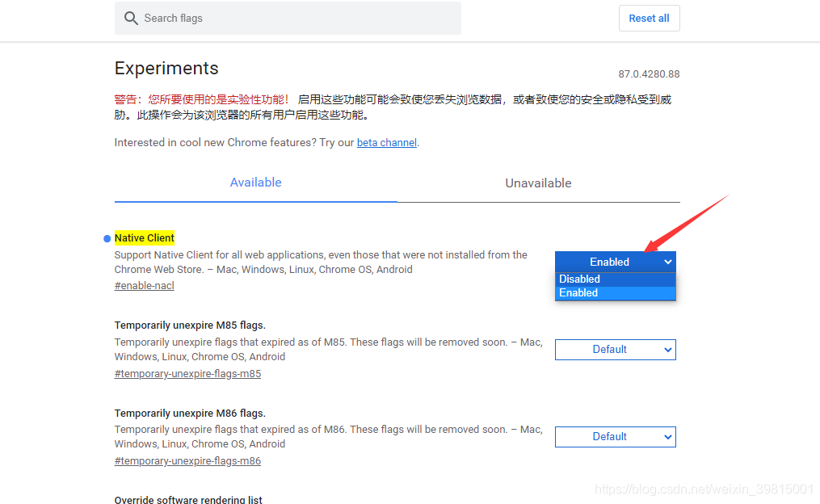Screen dimensions: 820x504
Task: Click the Experiments page heading
Action: click(166, 69)
